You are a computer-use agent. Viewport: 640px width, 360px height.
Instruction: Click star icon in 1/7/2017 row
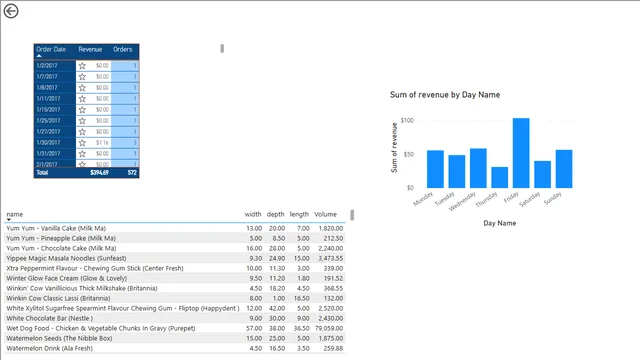[x=82, y=77]
